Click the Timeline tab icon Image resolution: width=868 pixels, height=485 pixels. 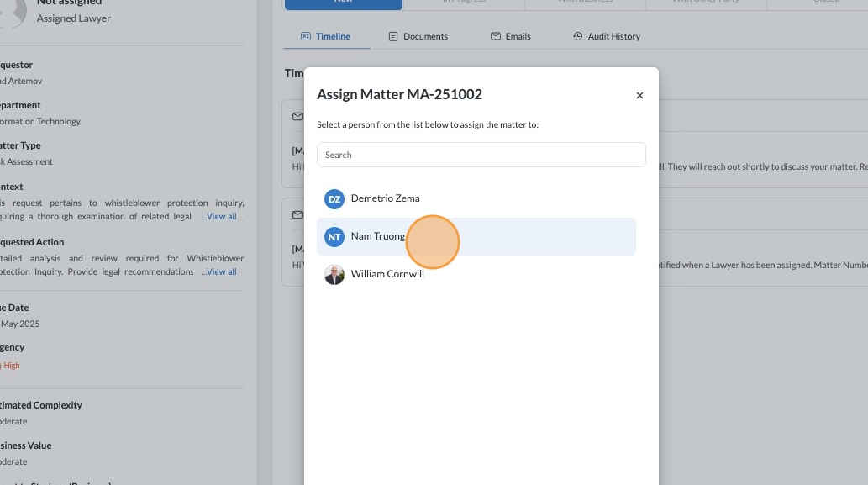(x=306, y=36)
